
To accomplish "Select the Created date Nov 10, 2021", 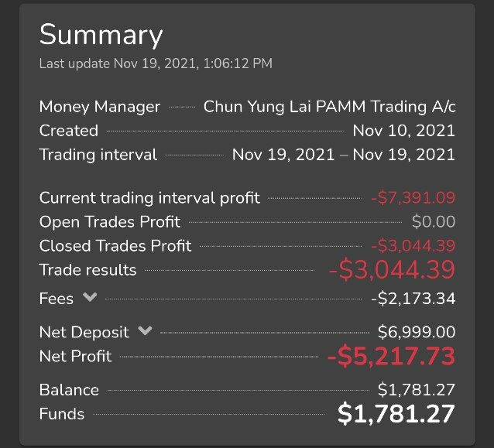I will (404, 131).
